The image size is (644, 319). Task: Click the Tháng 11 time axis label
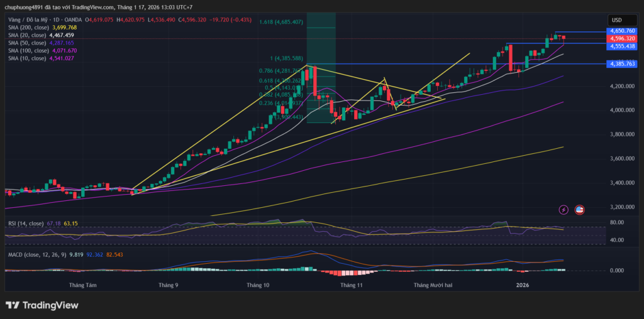[x=352, y=285]
